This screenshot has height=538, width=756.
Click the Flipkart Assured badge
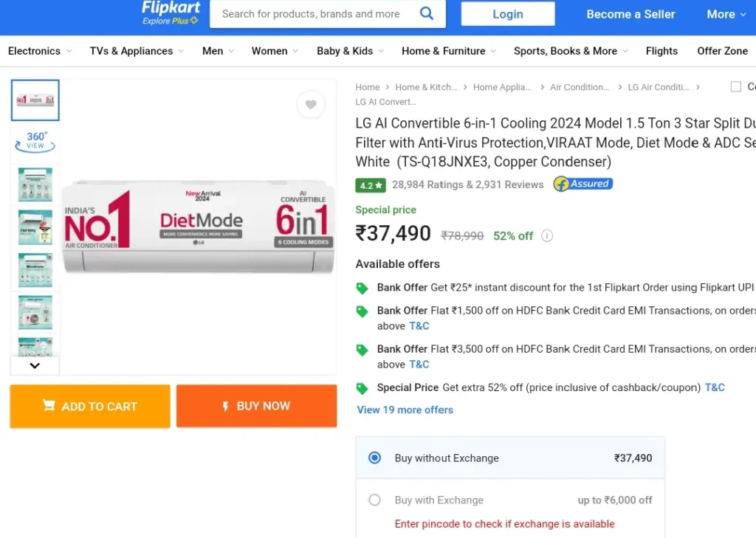point(583,184)
